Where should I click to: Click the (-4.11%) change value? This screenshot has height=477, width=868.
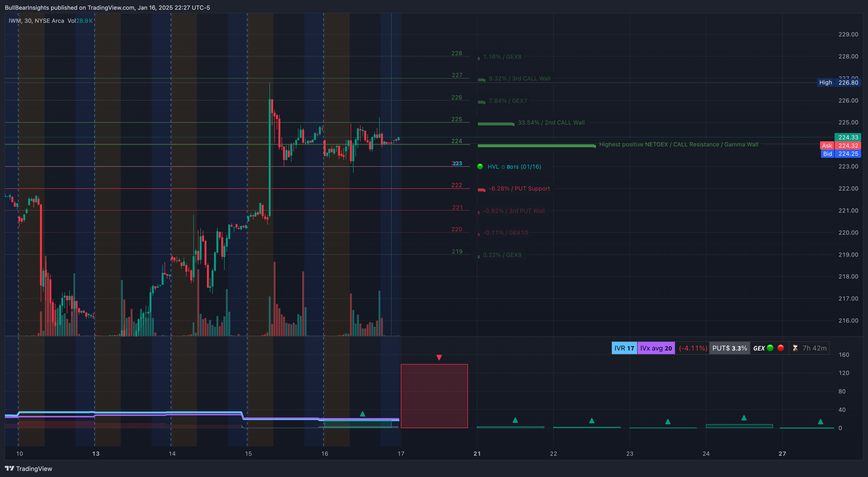click(x=693, y=348)
